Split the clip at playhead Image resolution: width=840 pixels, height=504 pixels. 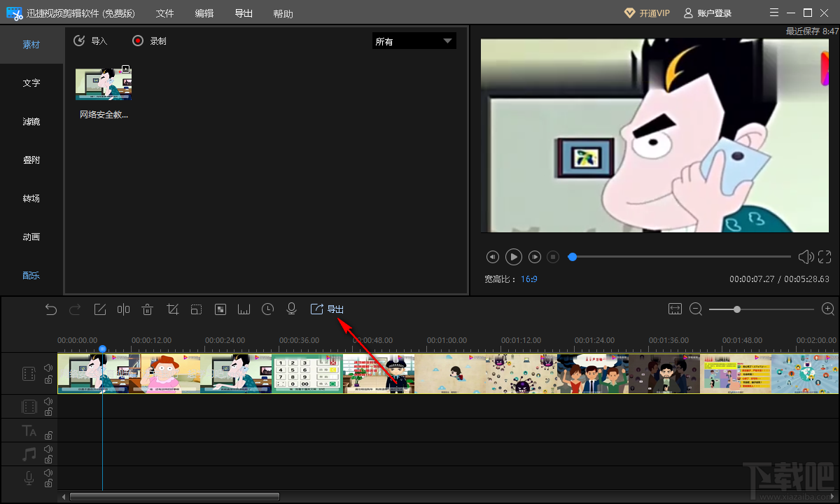pos(123,309)
